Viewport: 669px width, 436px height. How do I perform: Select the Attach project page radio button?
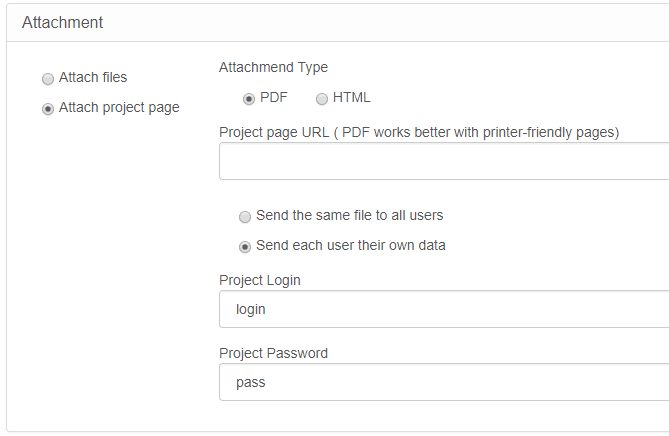(x=48, y=109)
